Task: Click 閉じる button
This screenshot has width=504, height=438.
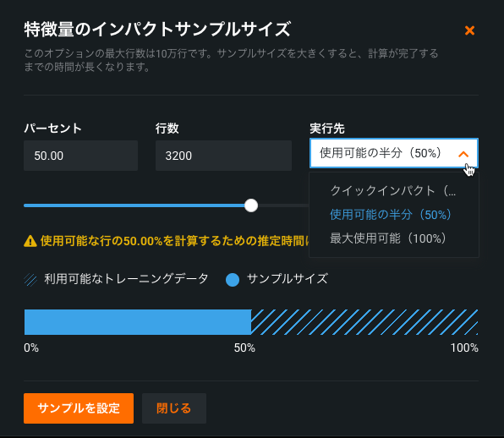Action: [x=174, y=408]
